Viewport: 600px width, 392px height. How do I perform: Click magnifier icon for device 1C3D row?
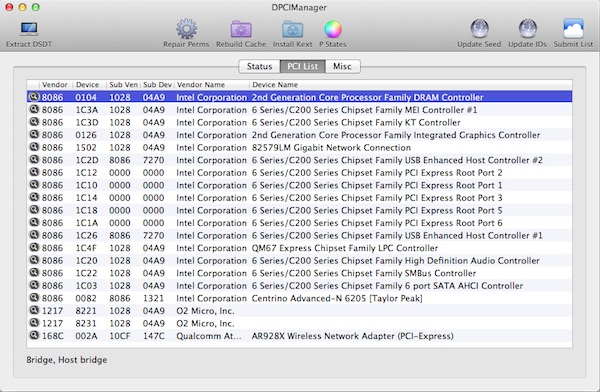(x=34, y=122)
